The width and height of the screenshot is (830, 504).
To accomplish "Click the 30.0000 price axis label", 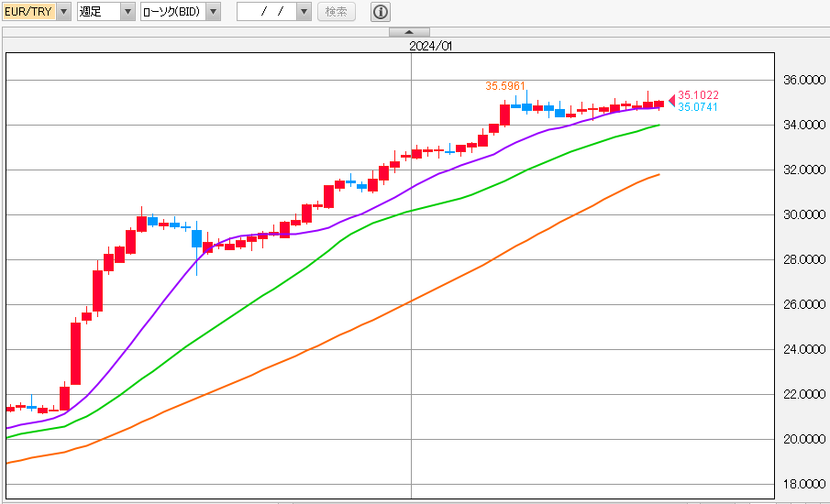I will point(804,214).
